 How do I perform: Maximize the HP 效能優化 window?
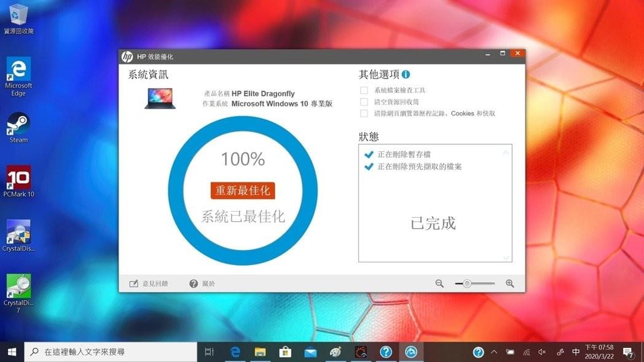502,53
